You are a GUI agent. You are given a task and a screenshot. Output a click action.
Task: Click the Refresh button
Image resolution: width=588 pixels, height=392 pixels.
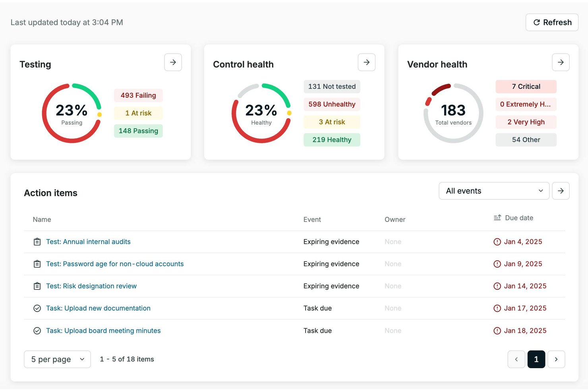coord(552,23)
